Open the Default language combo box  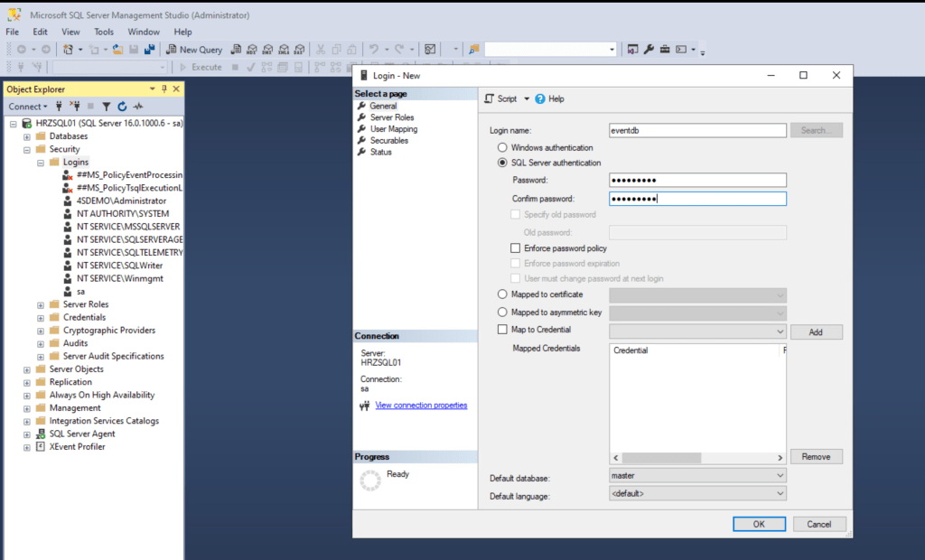pos(697,494)
